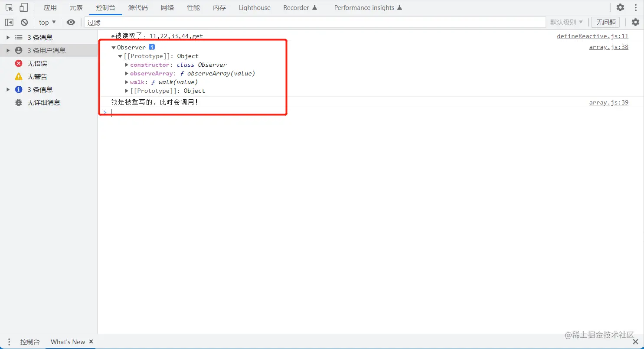Screen dimensions: 644x349
Task: Open the DevTools three-dot menu
Action: click(636, 7)
